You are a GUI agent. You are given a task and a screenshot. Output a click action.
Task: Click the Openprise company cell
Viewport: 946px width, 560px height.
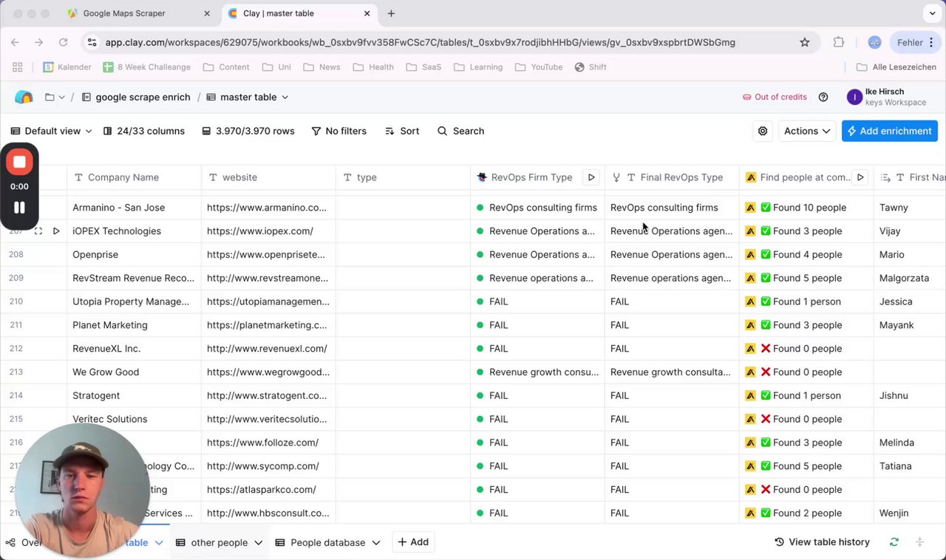134,255
